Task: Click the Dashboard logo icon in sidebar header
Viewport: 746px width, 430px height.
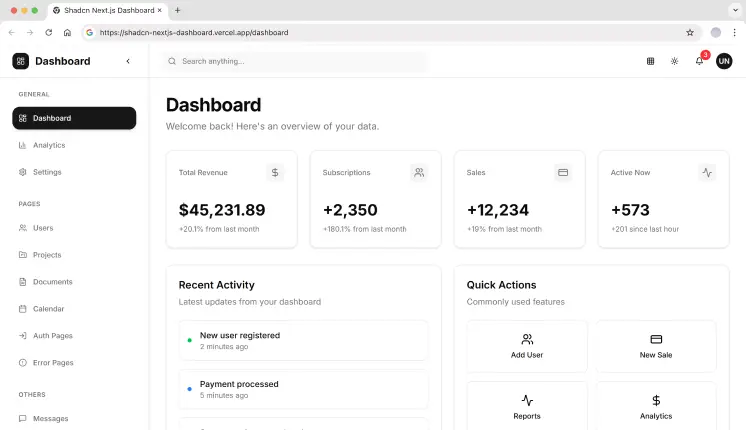Action: (x=20, y=61)
